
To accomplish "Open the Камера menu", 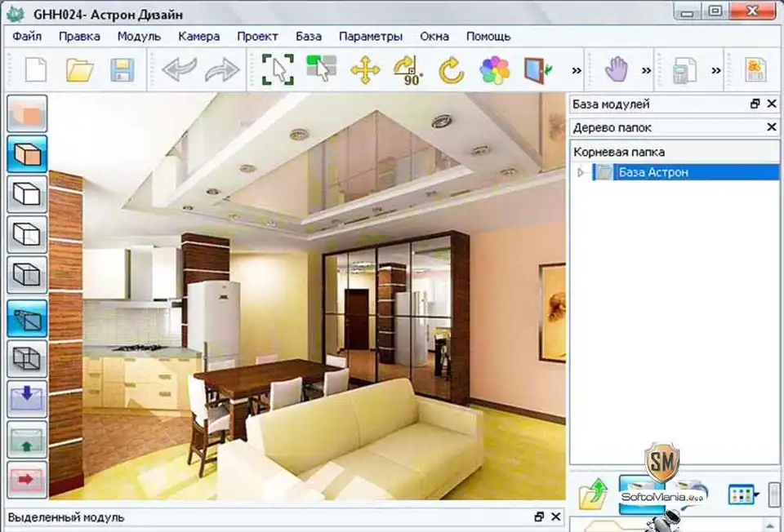I will pos(198,37).
